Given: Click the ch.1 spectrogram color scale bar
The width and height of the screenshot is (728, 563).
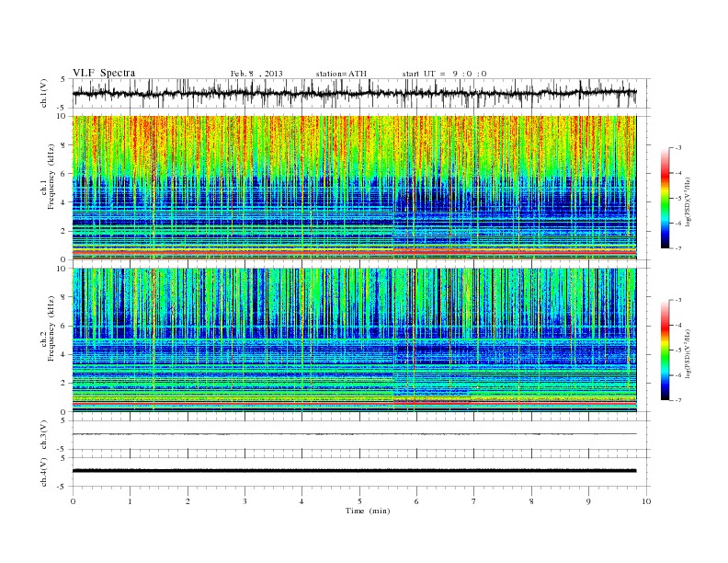Looking at the screenshot, I should [x=665, y=198].
